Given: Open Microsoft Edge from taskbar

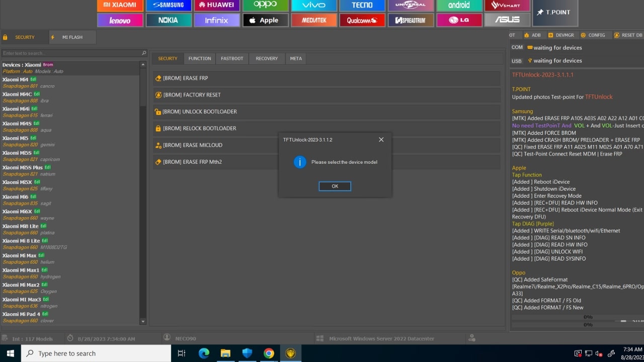Looking at the screenshot, I should [204, 353].
